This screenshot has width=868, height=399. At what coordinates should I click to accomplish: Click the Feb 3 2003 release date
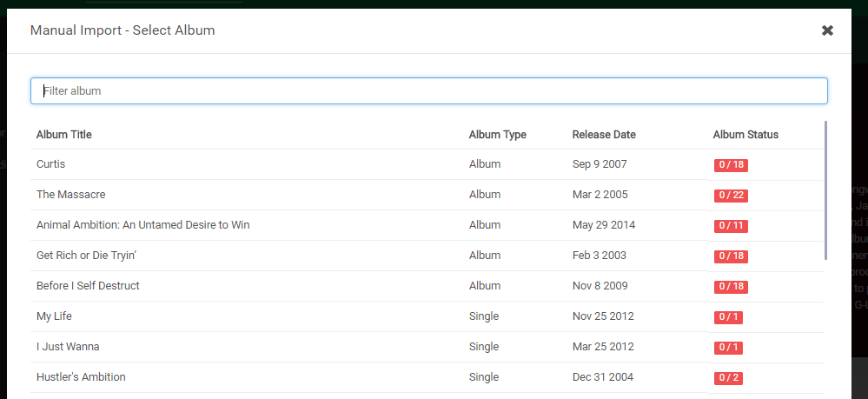tap(600, 256)
